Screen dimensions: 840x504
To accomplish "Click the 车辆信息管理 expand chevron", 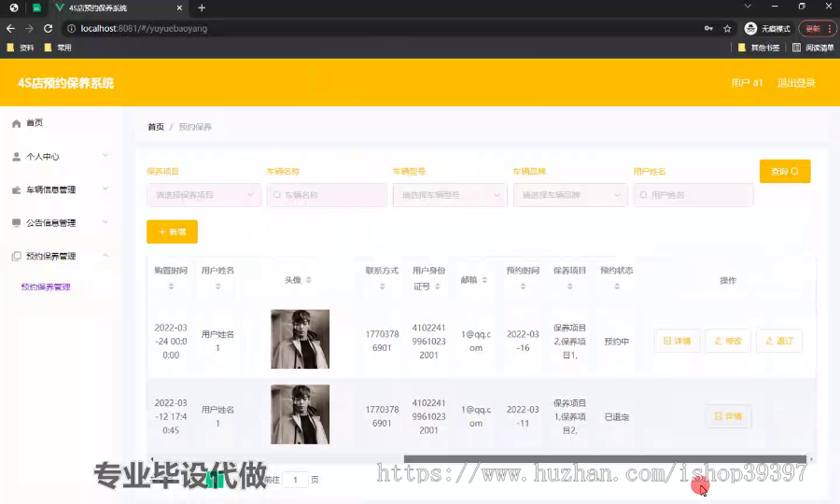I will (105, 189).
